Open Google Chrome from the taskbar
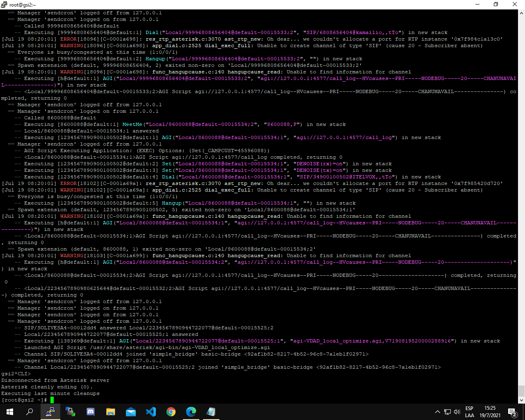Screen dimensions: 525x420 tap(171, 412)
